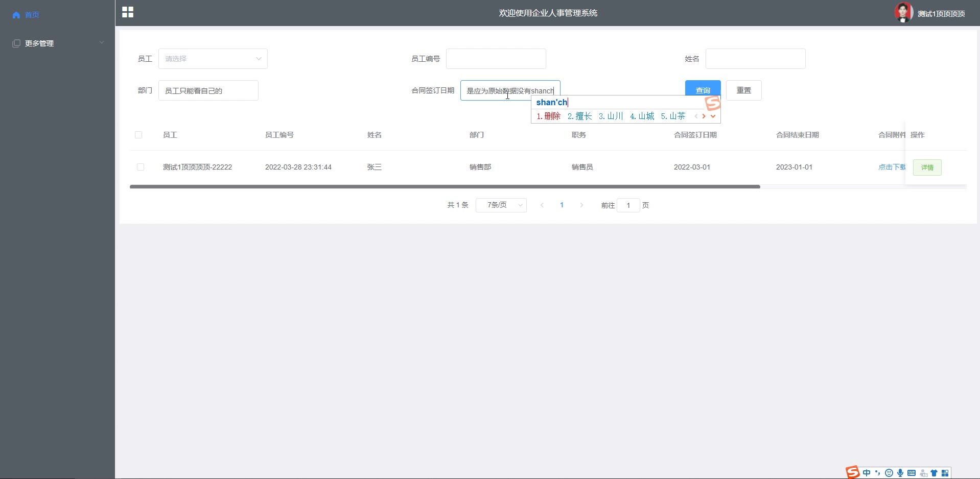Open the skin shirt icon
The image size is (980, 479).
(x=934, y=473)
